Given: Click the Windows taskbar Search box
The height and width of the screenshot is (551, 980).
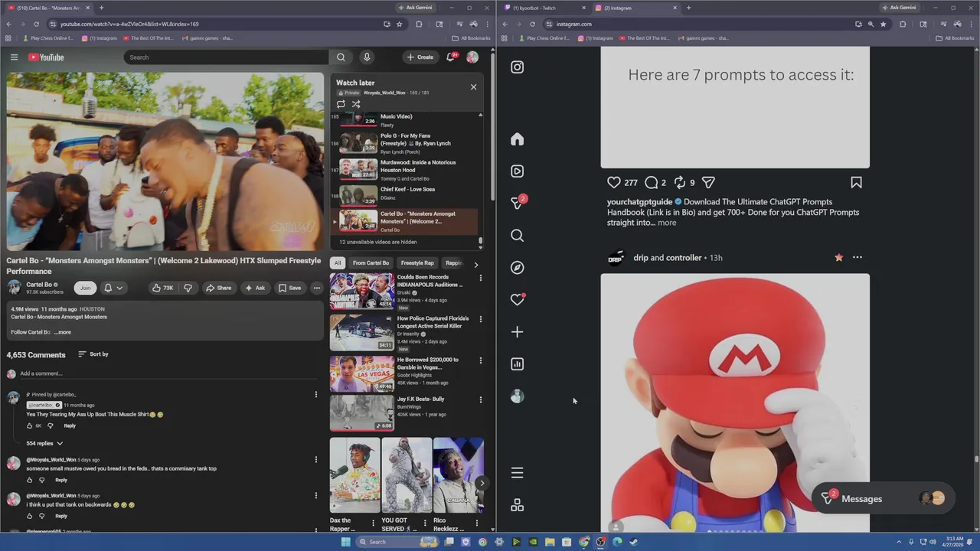Looking at the screenshot, I should 395,542.
